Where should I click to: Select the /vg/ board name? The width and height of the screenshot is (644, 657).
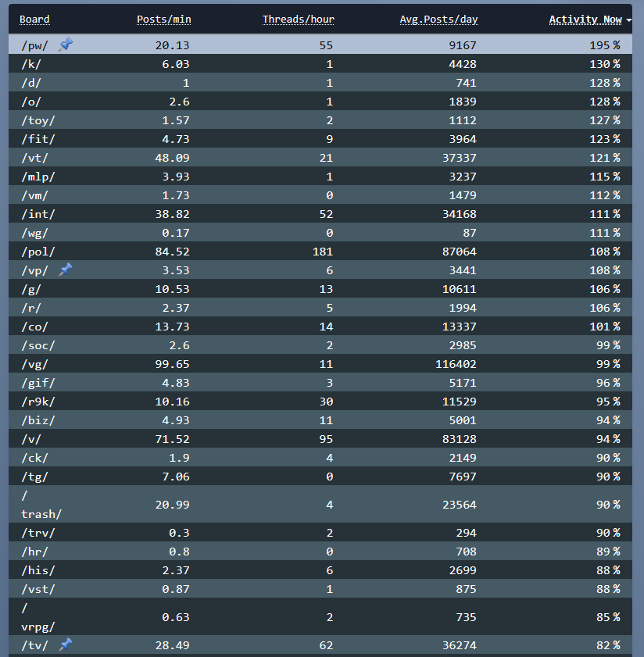pos(35,364)
